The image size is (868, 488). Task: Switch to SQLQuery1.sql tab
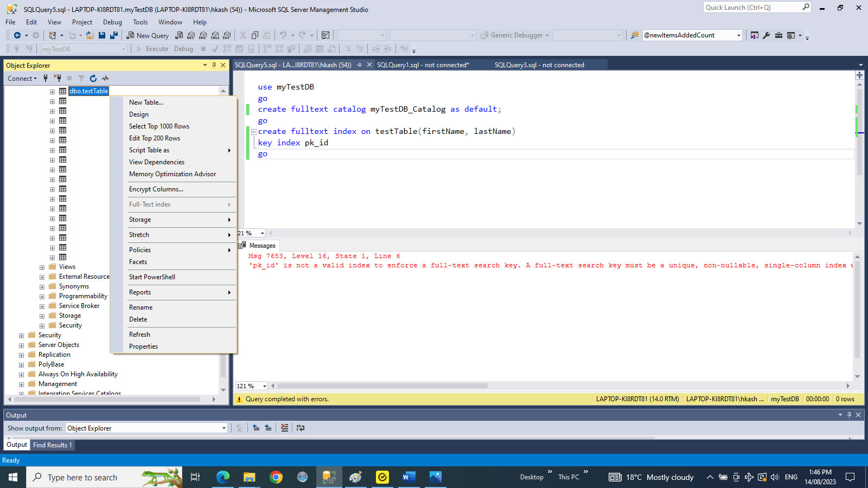tap(423, 65)
